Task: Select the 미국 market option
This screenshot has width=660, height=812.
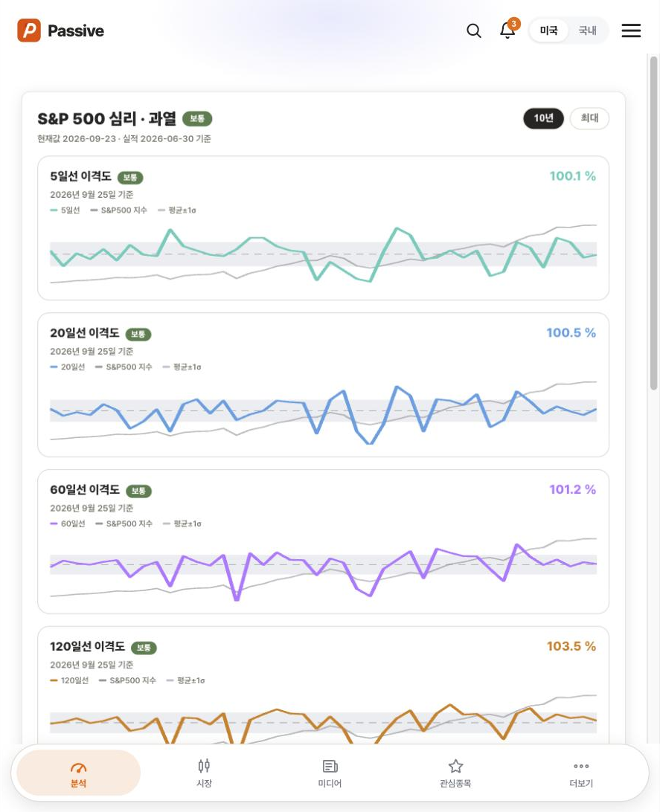Action: [548, 30]
